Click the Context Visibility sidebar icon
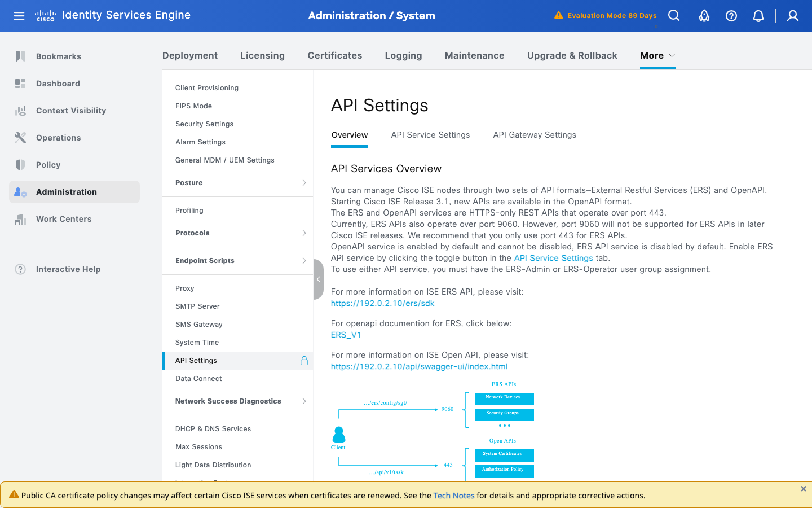This screenshot has width=812, height=508. [x=20, y=111]
